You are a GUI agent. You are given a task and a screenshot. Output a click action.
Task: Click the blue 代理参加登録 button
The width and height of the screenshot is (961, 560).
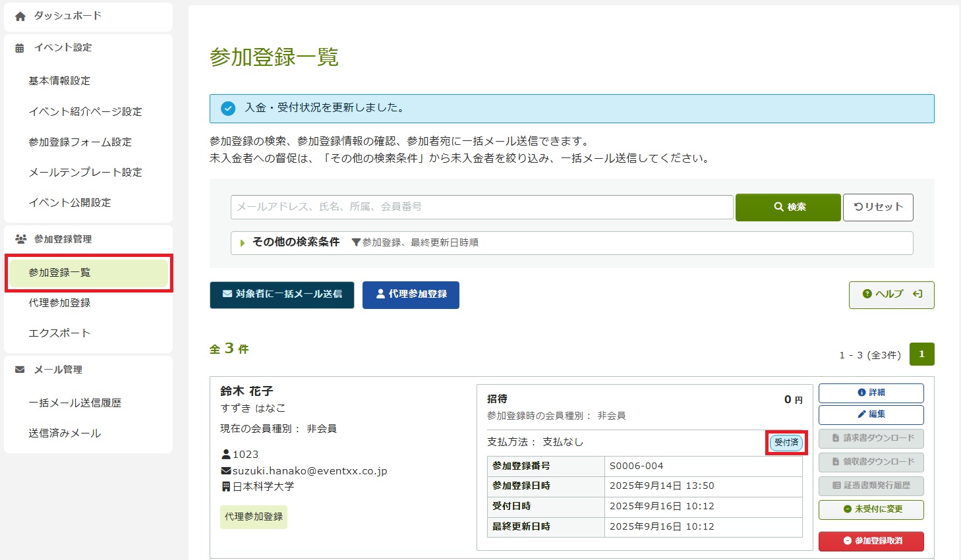pyautogui.click(x=411, y=294)
